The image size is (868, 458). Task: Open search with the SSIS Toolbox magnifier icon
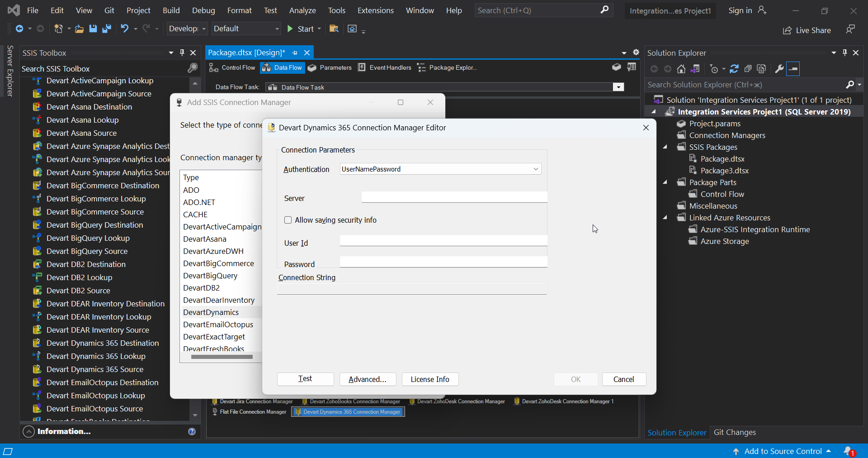pyautogui.click(x=192, y=68)
